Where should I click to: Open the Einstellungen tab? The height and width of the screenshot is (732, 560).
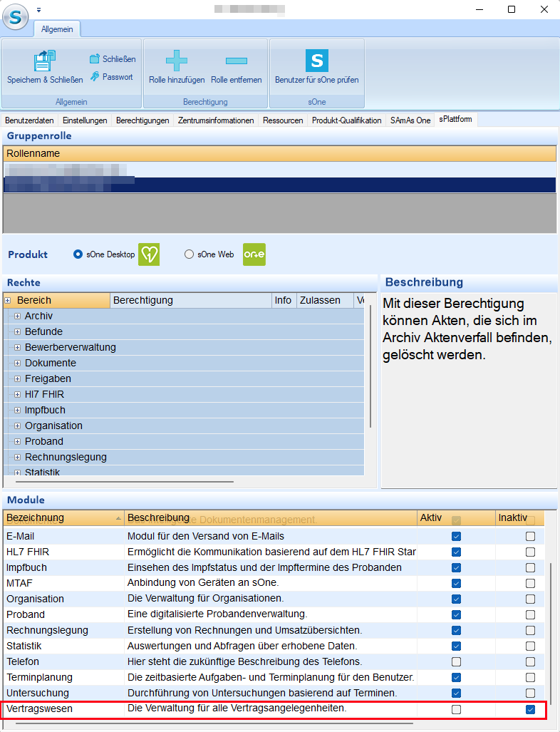click(85, 120)
